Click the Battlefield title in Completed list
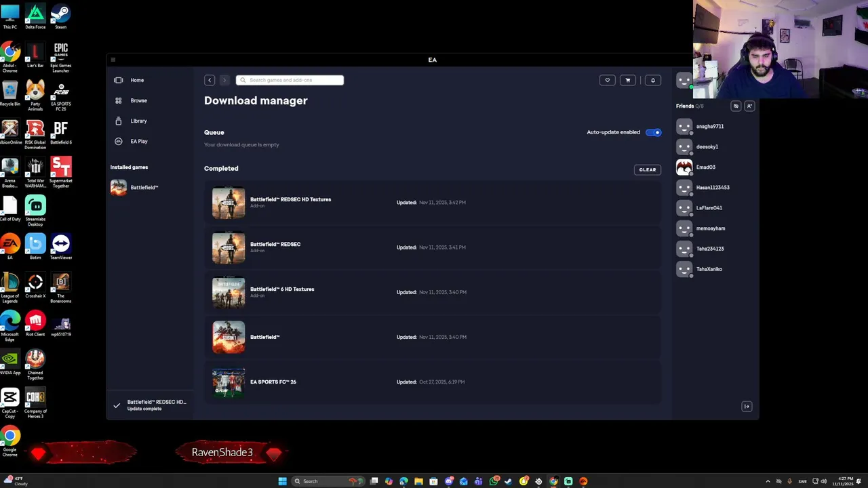868x488 pixels. [x=264, y=337]
